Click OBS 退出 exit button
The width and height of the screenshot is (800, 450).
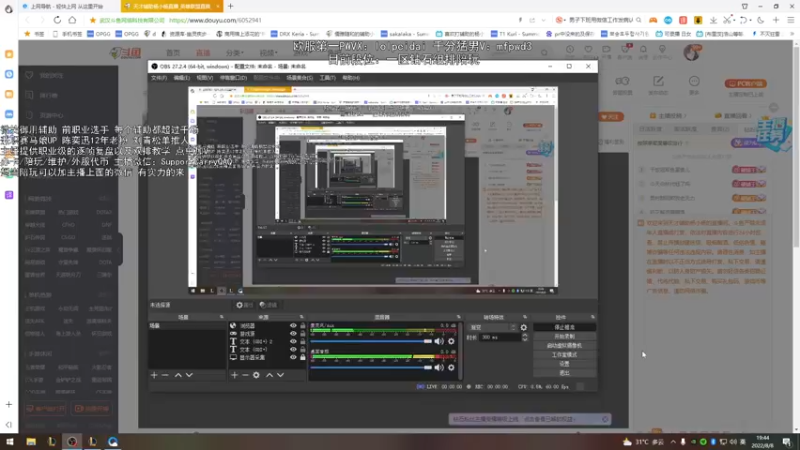pyautogui.click(x=564, y=373)
